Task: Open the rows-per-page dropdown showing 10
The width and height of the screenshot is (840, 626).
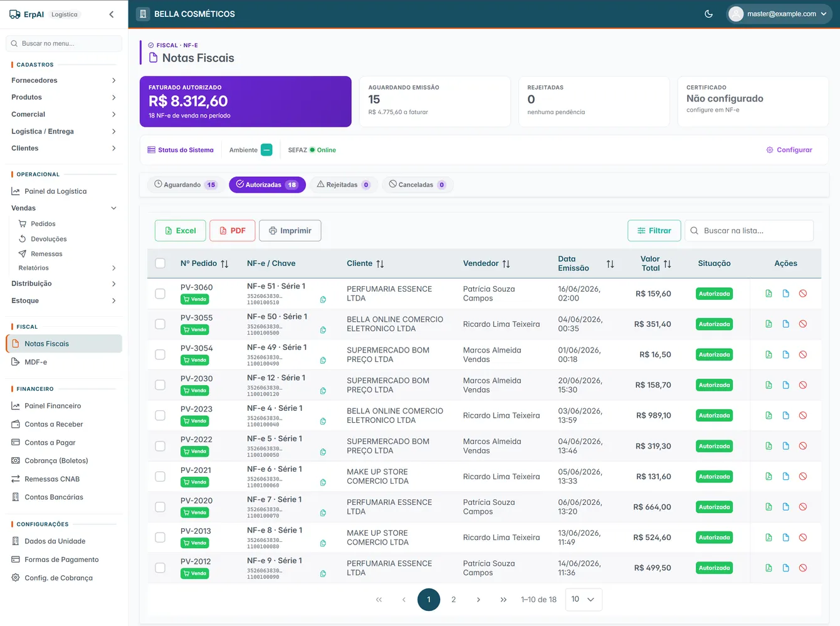Action: click(584, 600)
